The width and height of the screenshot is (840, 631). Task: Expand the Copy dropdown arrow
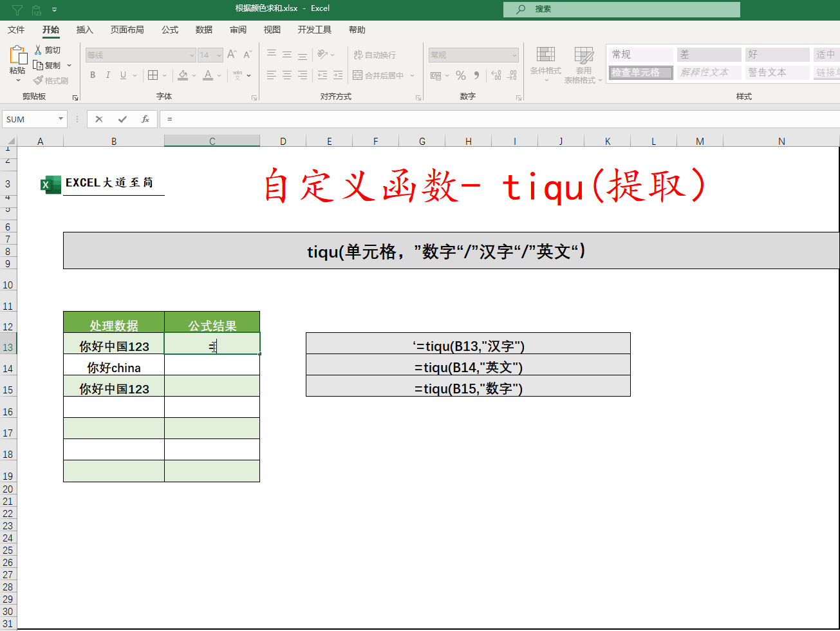tap(69, 66)
